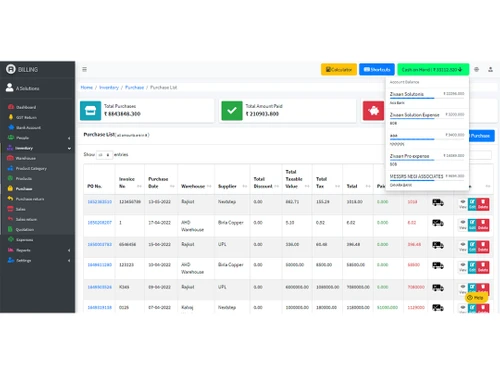Open Bank Account in the sidebar
Image resolution: width=500 pixels, height=375 pixels.
pyautogui.click(x=24, y=127)
